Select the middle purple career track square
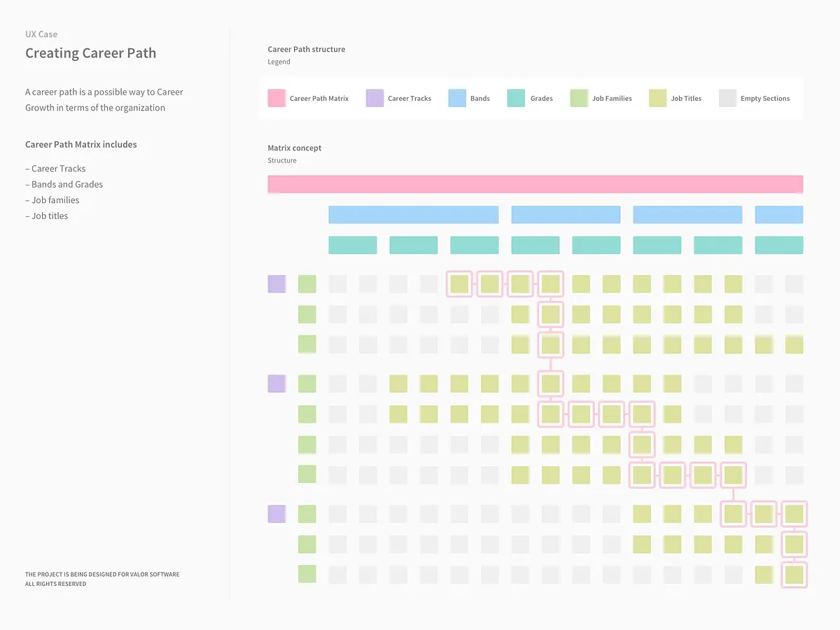Screen dimensions: 840x630 (276, 383)
